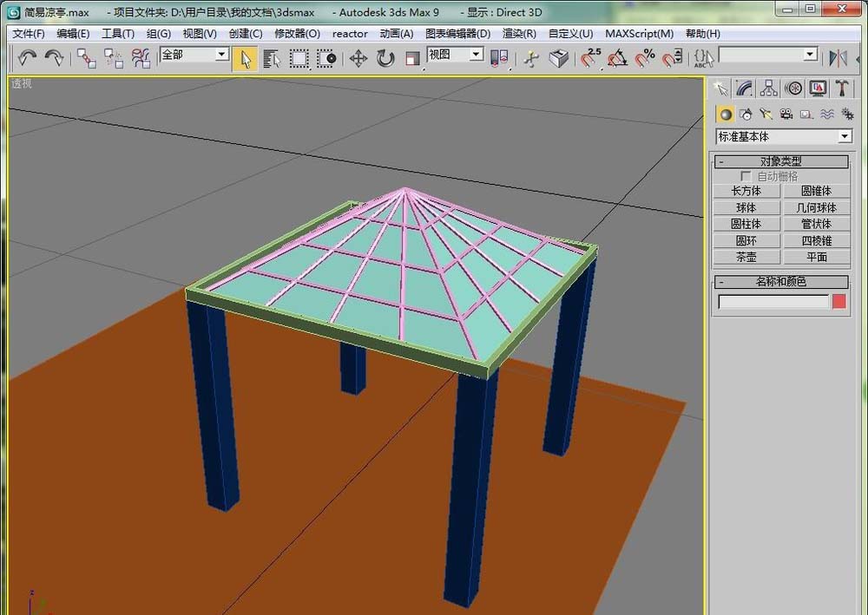Click the 球体 button
Image resolution: width=868 pixels, height=615 pixels.
pos(746,208)
